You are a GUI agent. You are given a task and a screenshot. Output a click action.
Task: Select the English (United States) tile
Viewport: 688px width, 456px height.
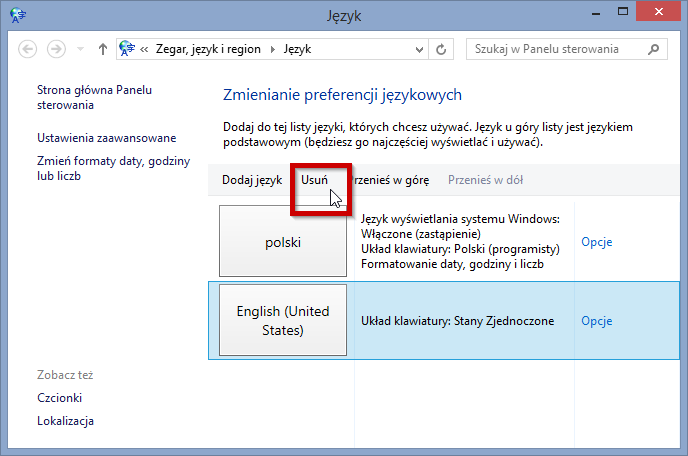283,320
